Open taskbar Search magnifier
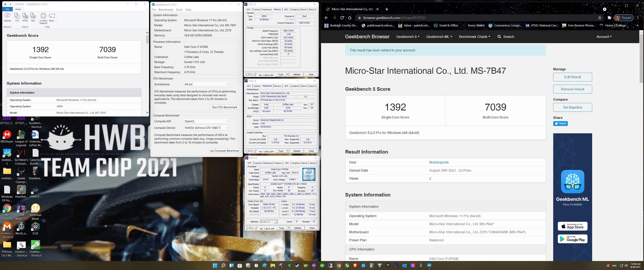 pos(223,265)
